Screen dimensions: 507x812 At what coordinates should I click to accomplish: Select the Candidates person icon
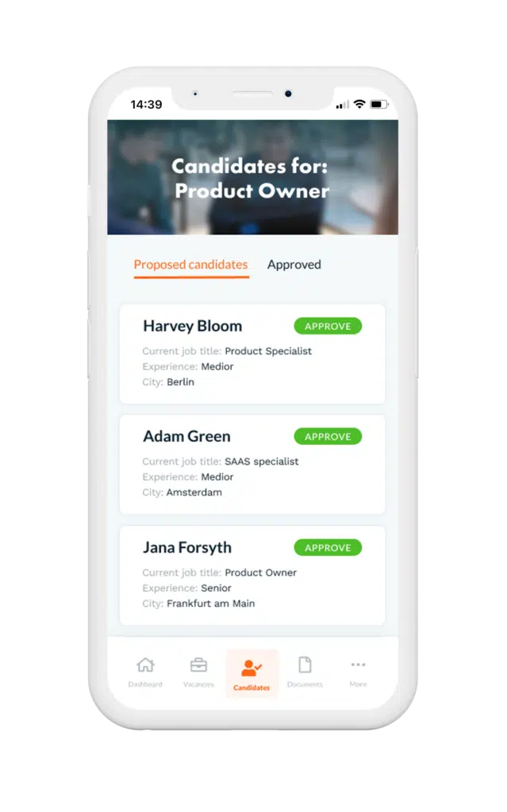252,668
